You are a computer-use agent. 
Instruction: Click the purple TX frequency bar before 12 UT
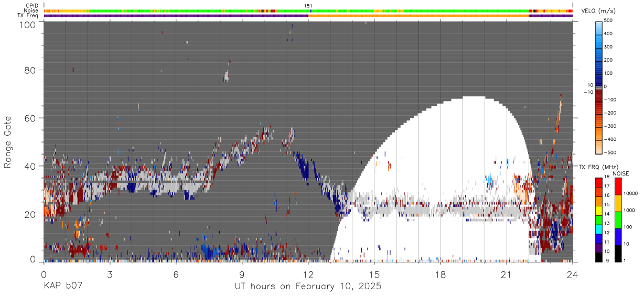[x=176, y=16]
